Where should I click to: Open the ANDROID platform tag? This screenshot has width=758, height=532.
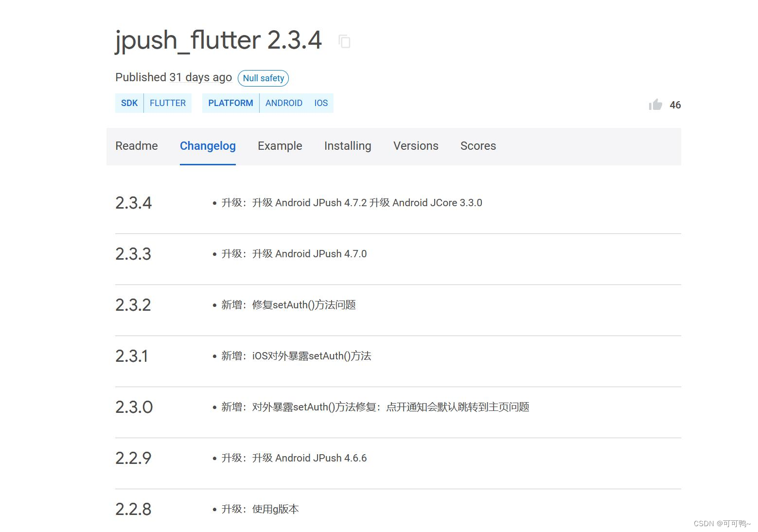pyautogui.click(x=284, y=103)
